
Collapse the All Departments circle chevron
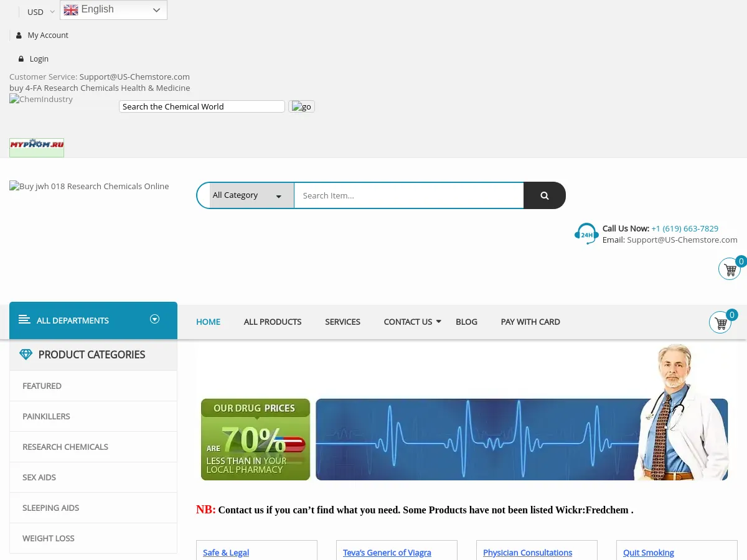(x=155, y=319)
